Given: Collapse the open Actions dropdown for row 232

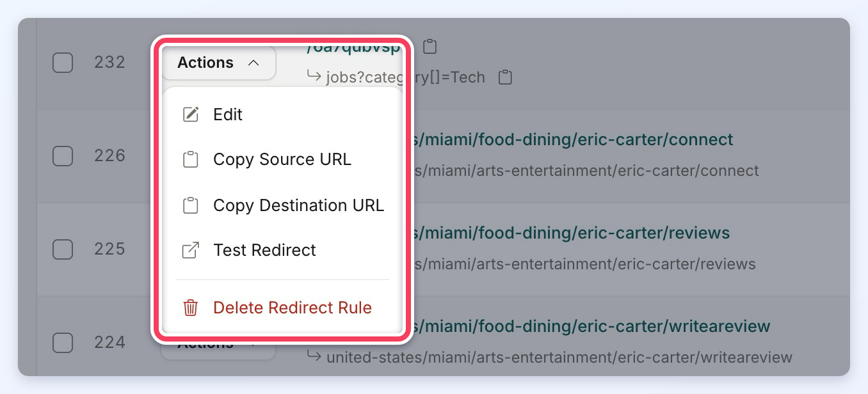Looking at the screenshot, I should (x=218, y=63).
